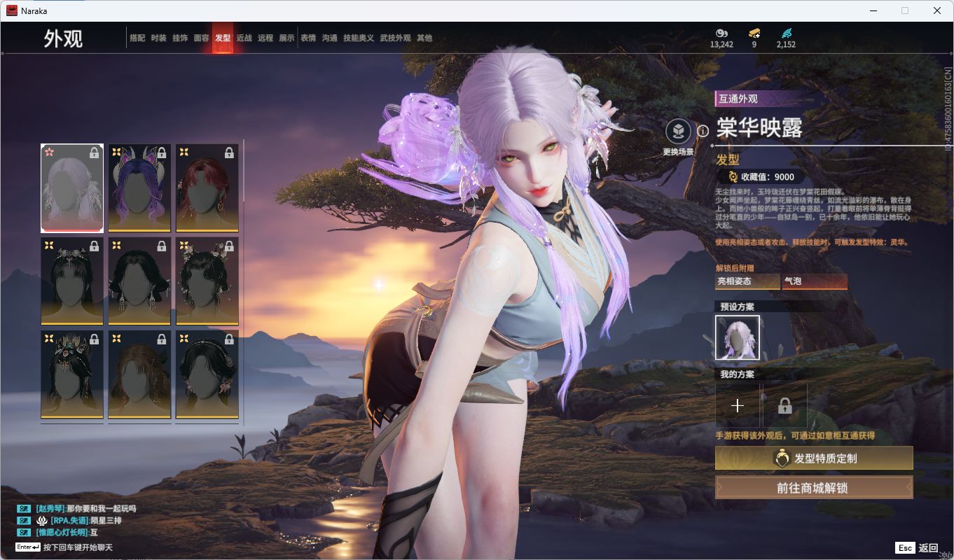Open the 更换场景 scene change icon
Viewport: 954px width, 560px height.
pyautogui.click(x=678, y=131)
